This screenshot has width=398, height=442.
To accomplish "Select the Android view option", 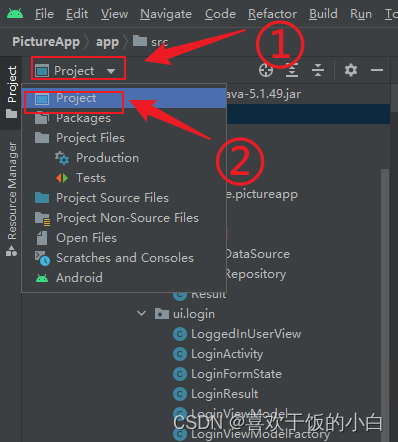I will (124, 278).
